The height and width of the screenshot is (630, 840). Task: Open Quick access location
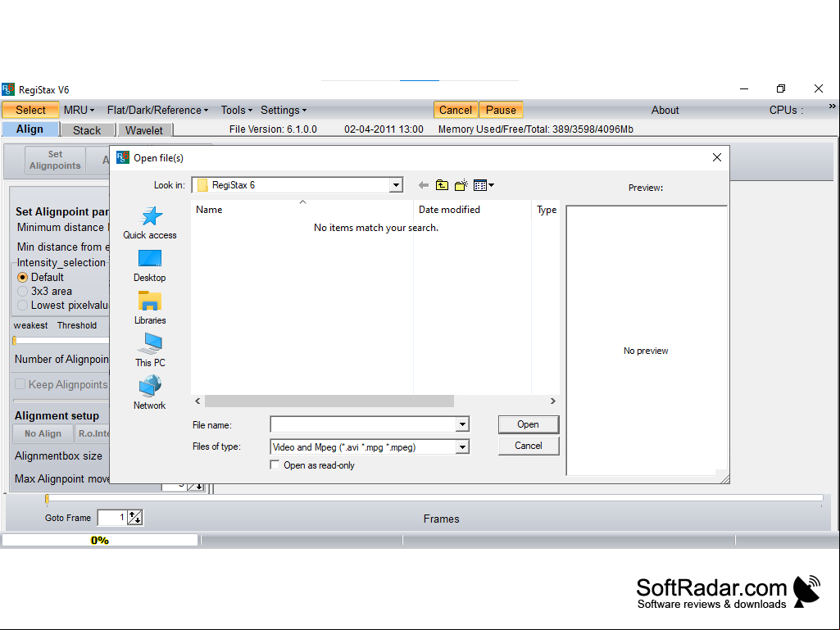tap(150, 223)
